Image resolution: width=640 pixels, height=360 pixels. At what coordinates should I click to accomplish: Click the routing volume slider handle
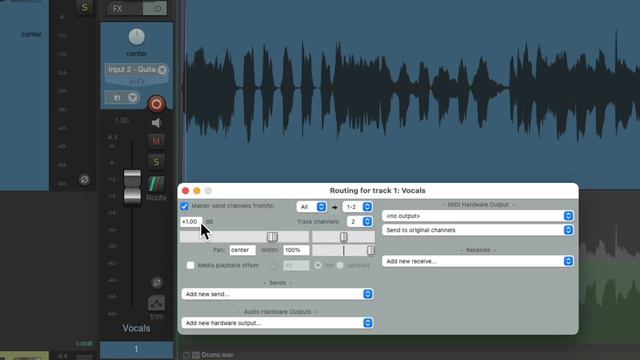pos(272,237)
